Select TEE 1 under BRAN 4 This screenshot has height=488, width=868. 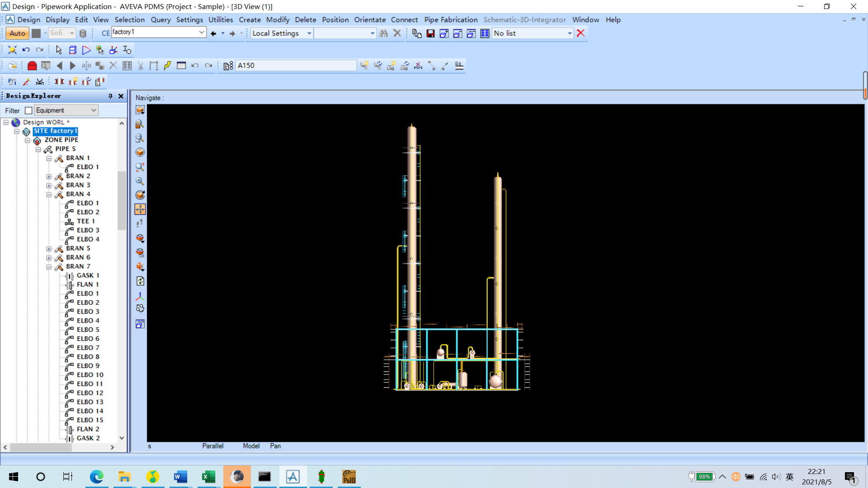pos(85,221)
